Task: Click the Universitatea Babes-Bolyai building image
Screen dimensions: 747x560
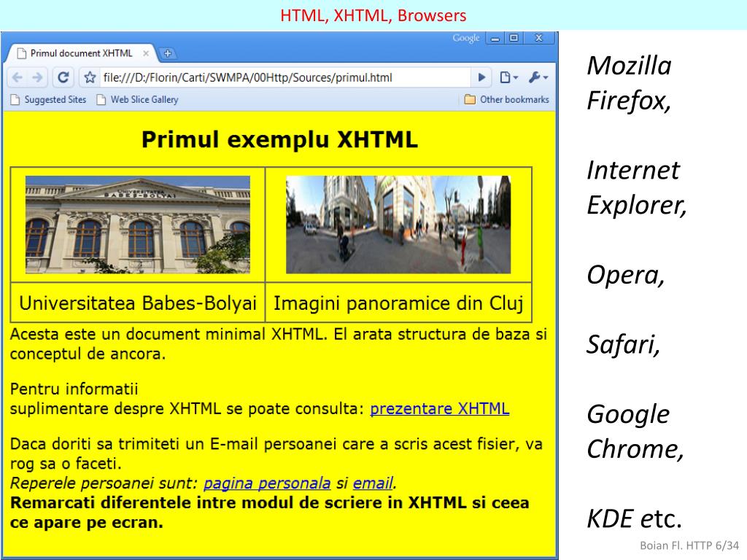Action: click(x=138, y=225)
